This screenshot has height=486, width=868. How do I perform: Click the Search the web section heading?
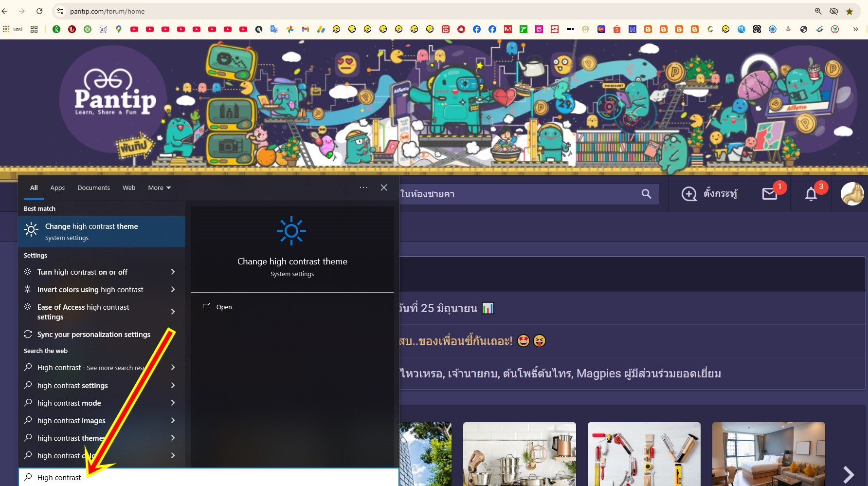pos(46,351)
